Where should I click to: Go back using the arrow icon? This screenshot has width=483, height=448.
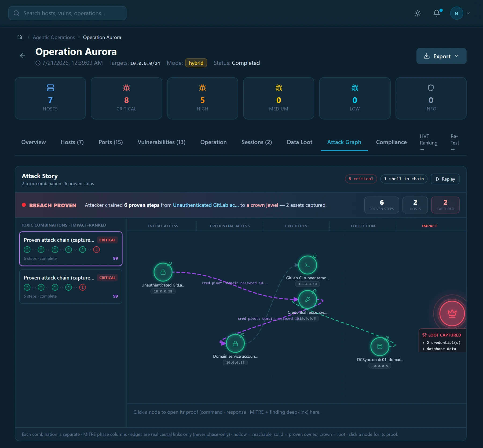click(23, 56)
